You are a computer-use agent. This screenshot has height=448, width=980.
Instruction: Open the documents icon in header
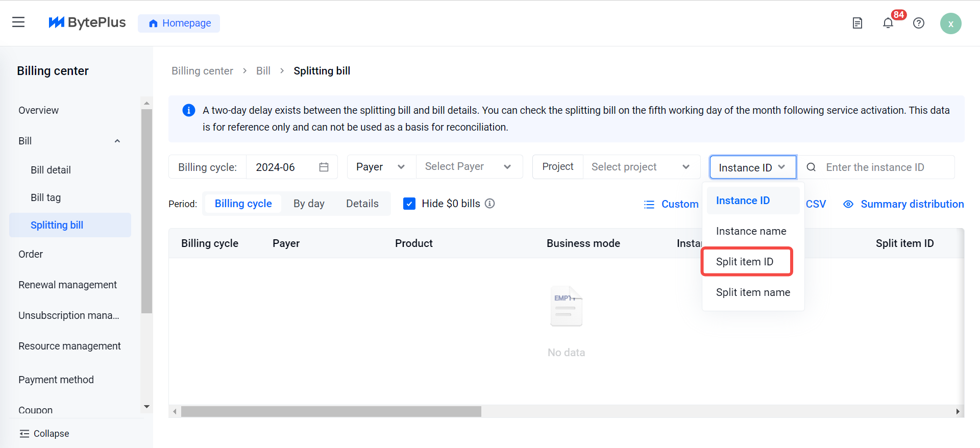[857, 23]
